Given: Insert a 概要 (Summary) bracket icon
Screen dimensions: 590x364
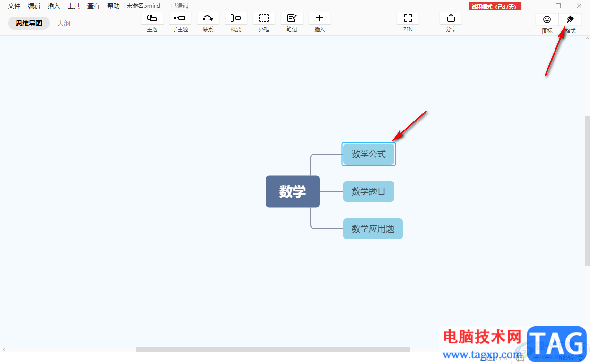Looking at the screenshot, I should pyautogui.click(x=236, y=18).
